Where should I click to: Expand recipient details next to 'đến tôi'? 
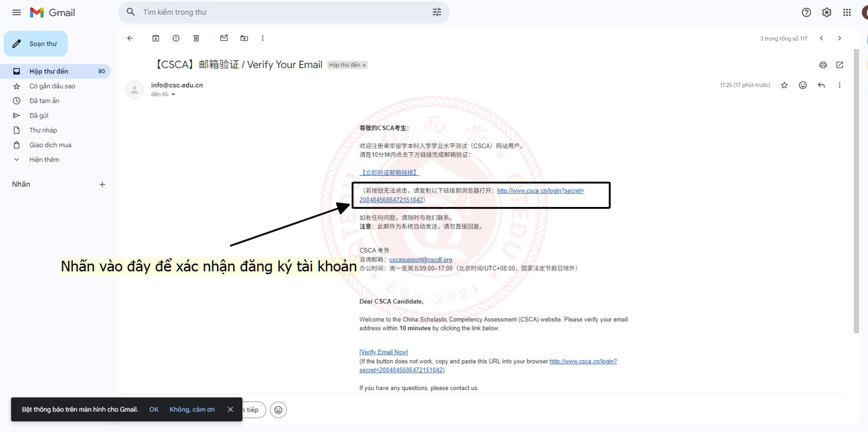[173, 95]
